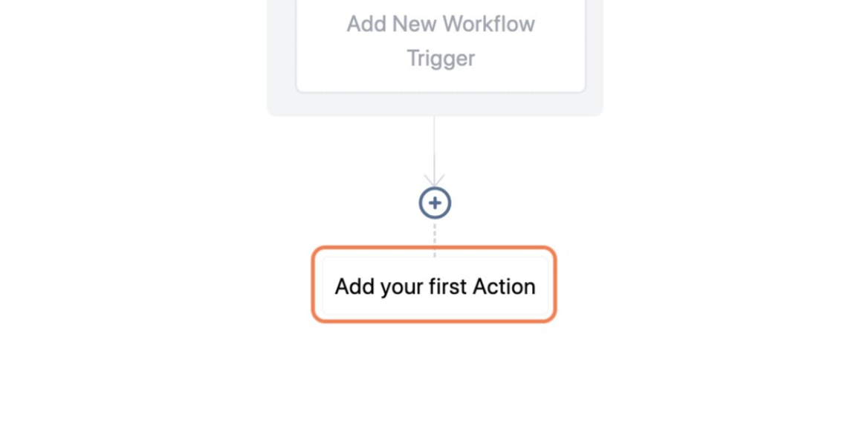The height and width of the screenshot is (430, 868).
Task: Open the Add New Workflow Trigger card
Action: [441, 41]
